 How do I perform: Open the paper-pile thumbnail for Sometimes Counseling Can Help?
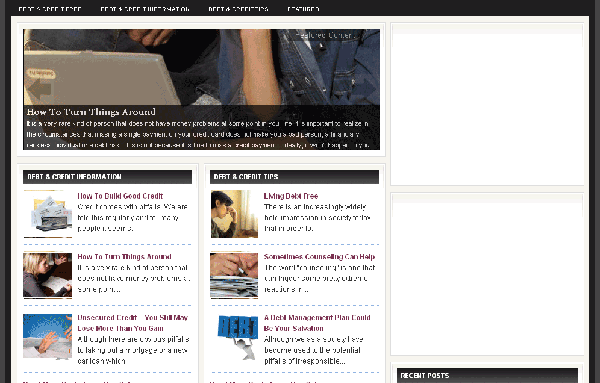pyautogui.click(x=234, y=275)
